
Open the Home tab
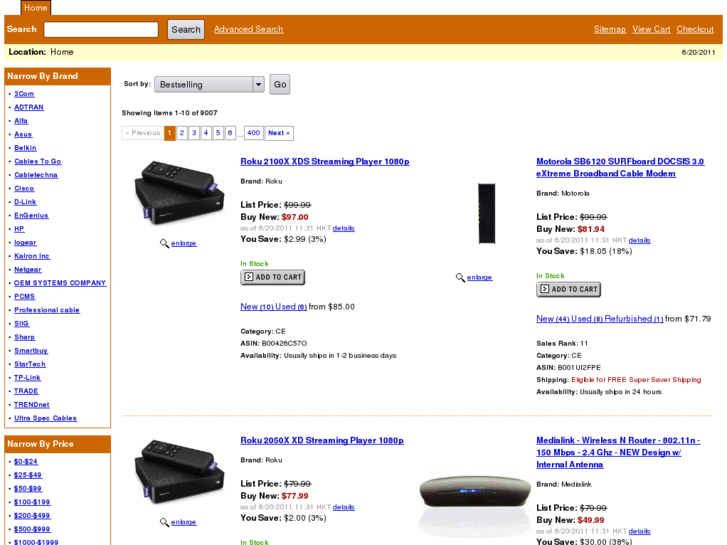36,8
